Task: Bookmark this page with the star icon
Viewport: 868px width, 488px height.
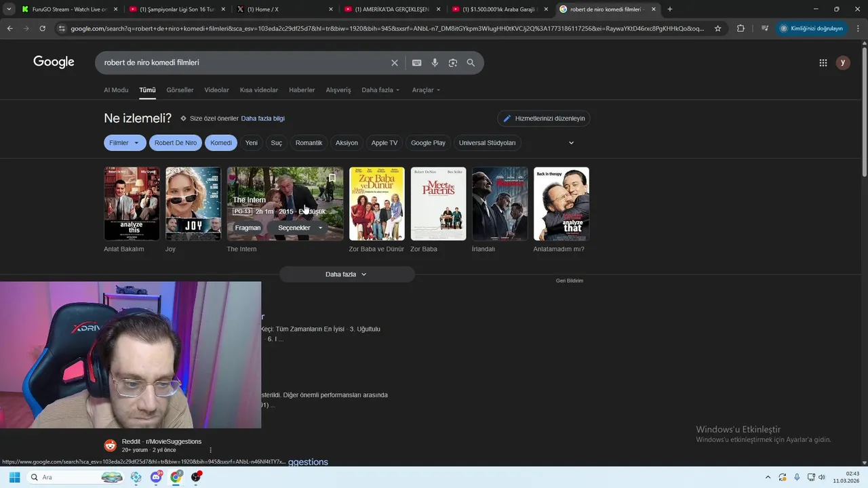Action: pos(718,28)
